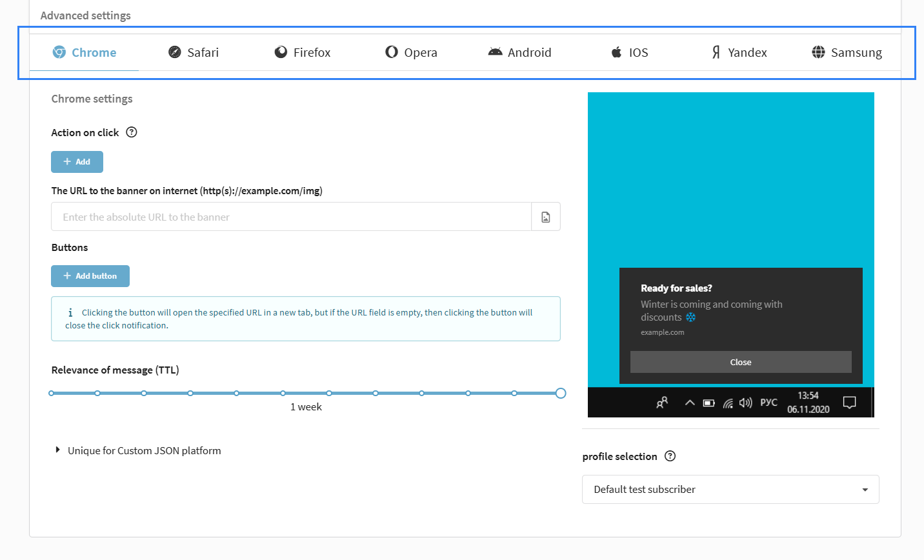This screenshot has width=924, height=560.
Task: Click the example.com text in notification preview
Action: (x=662, y=332)
